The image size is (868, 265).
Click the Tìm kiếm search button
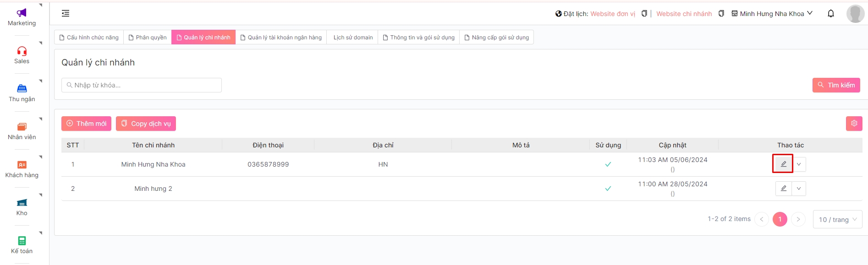836,85
